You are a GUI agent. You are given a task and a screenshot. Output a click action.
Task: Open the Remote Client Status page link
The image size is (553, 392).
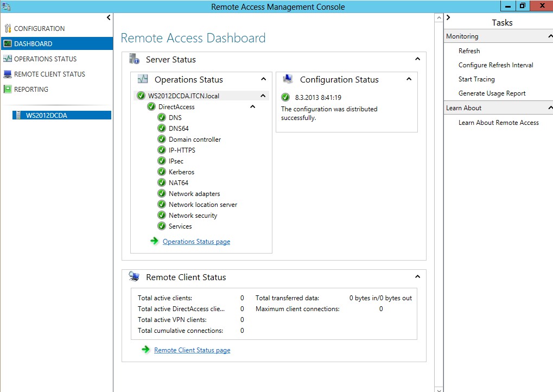pos(192,350)
